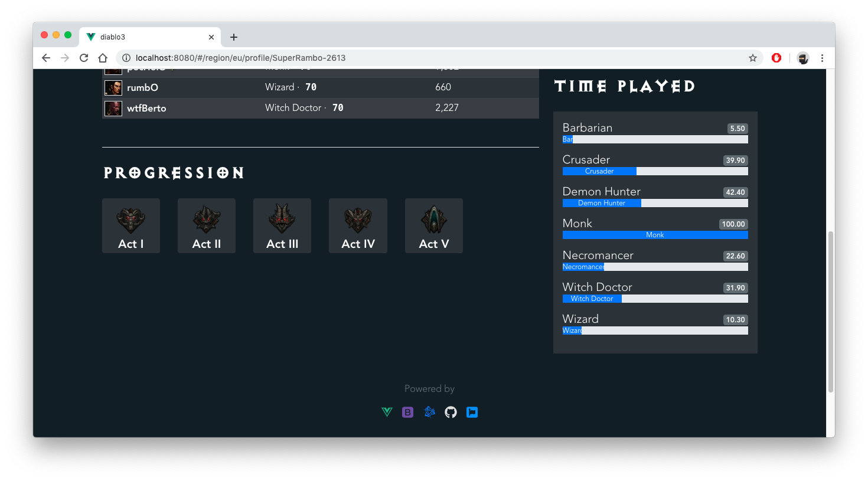Reload the page with the refresh icon
Screen dimensions: 868x481
[x=84, y=58]
